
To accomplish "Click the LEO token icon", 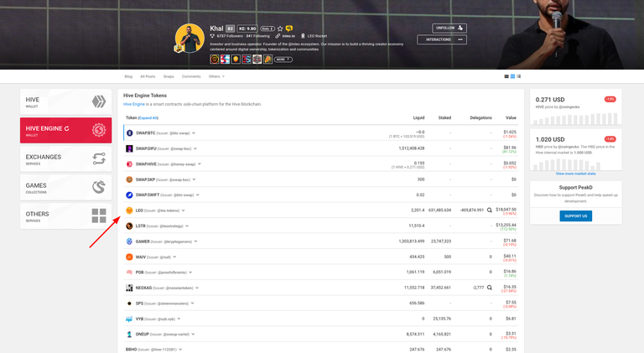I will pos(129,210).
